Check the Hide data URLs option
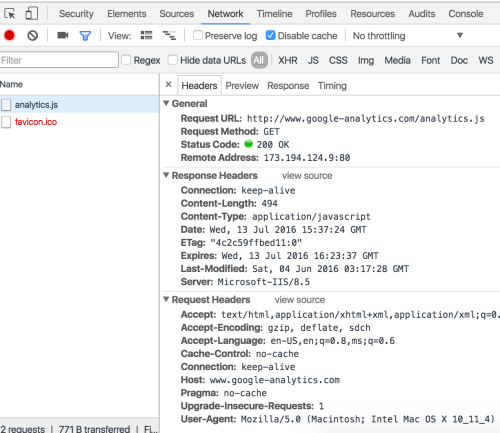The width and height of the screenshot is (500, 433). pyautogui.click(x=173, y=60)
